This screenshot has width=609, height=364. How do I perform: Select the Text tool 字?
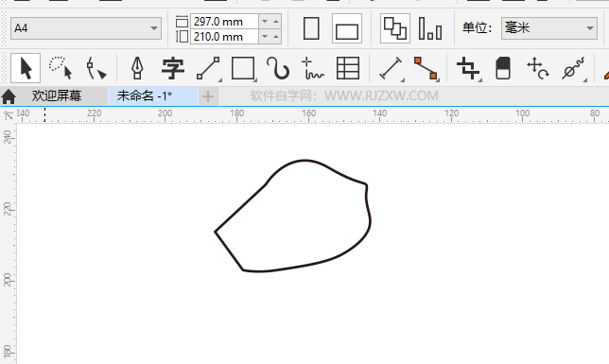172,68
